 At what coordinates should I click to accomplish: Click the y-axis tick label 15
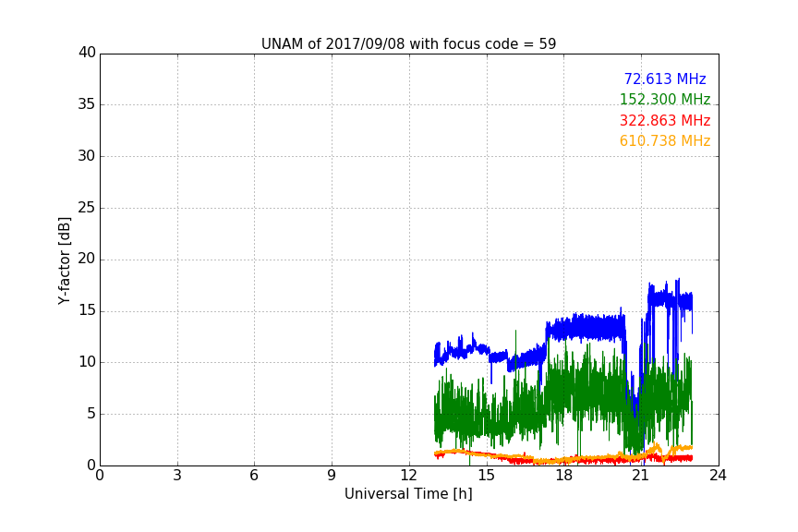(87, 310)
